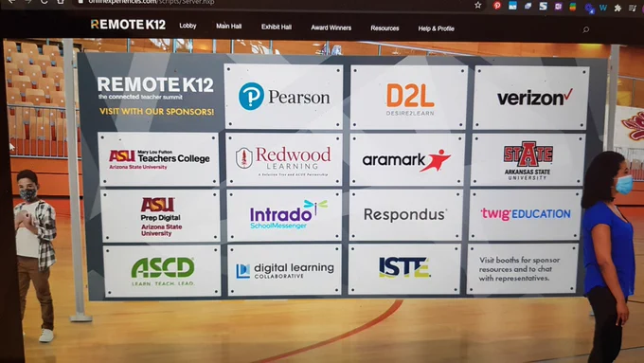Viewport: 644px width, 363px height.
Task: View the Award Winners page
Action: [331, 27]
